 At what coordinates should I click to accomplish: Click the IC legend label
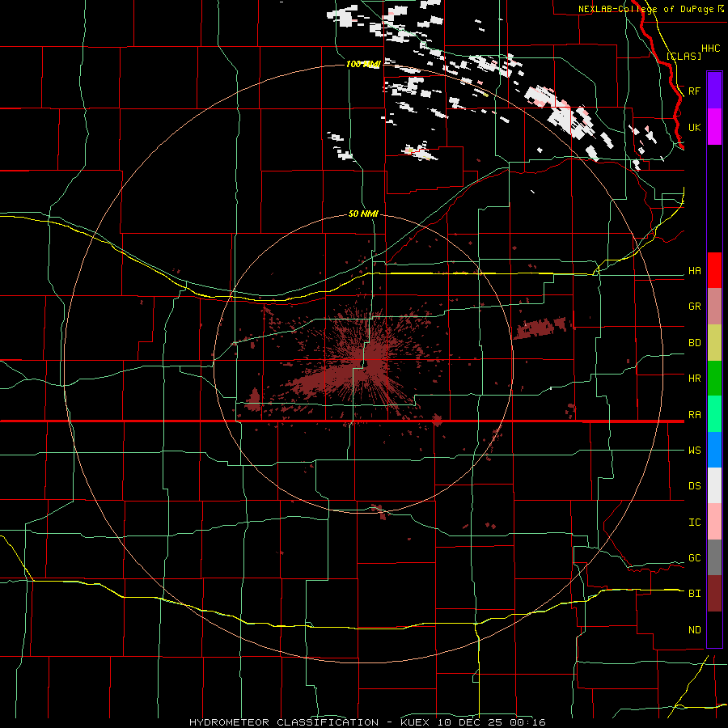point(694,523)
